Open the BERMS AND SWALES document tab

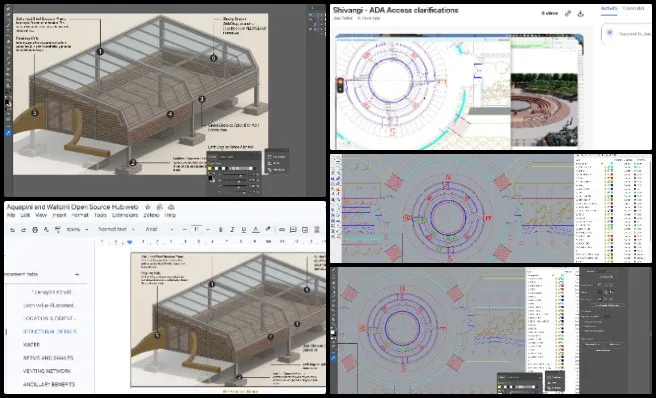pos(48,358)
